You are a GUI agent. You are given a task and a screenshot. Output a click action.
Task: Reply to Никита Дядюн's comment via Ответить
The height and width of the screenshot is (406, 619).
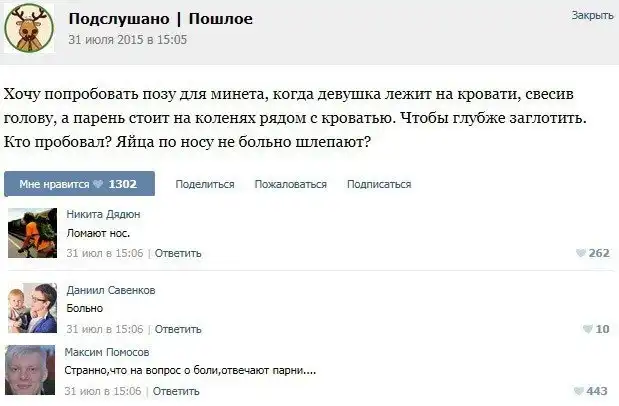178,253
